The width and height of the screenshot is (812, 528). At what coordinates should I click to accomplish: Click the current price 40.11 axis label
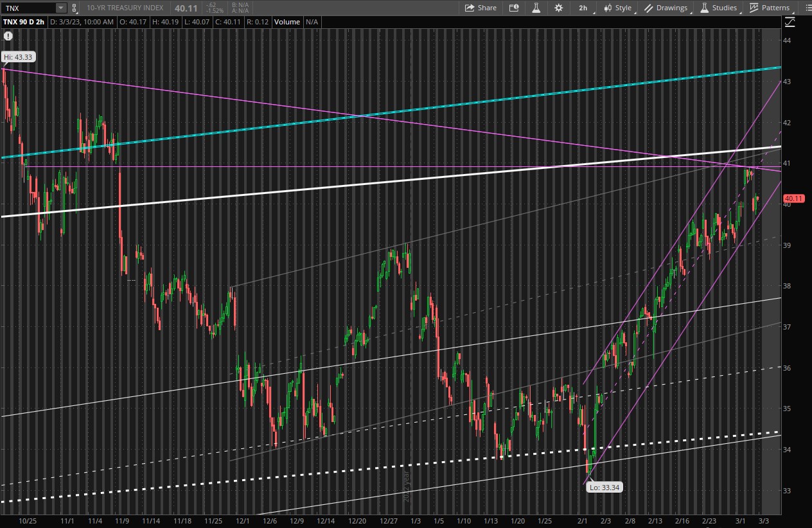[794, 198]
